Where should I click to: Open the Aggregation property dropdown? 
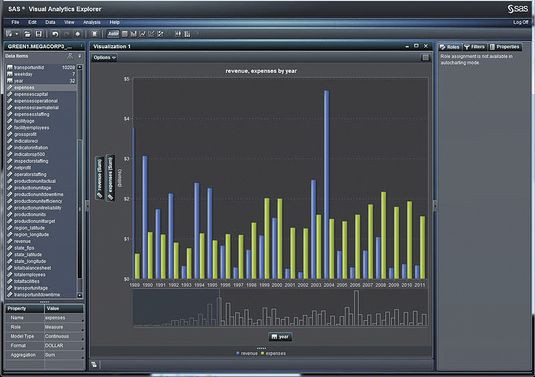coord(83,358)
